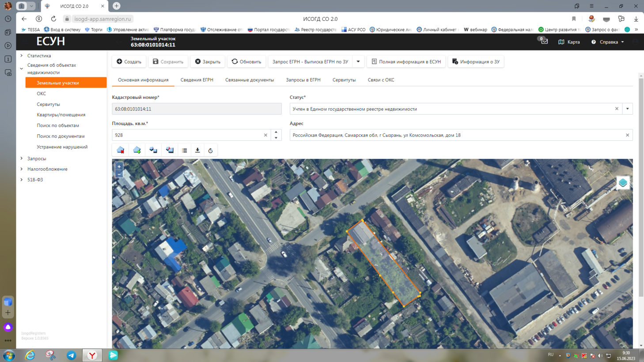Open a new browser tab
This screenshot has height=362, width=644.
117,6
